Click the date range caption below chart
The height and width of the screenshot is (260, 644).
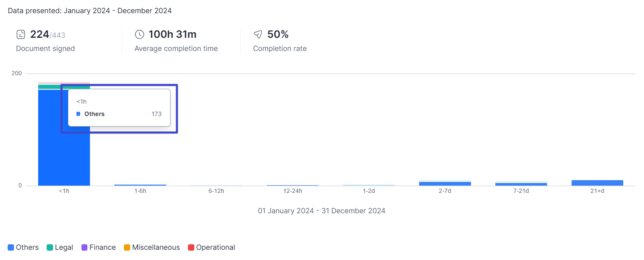(322, 211)
